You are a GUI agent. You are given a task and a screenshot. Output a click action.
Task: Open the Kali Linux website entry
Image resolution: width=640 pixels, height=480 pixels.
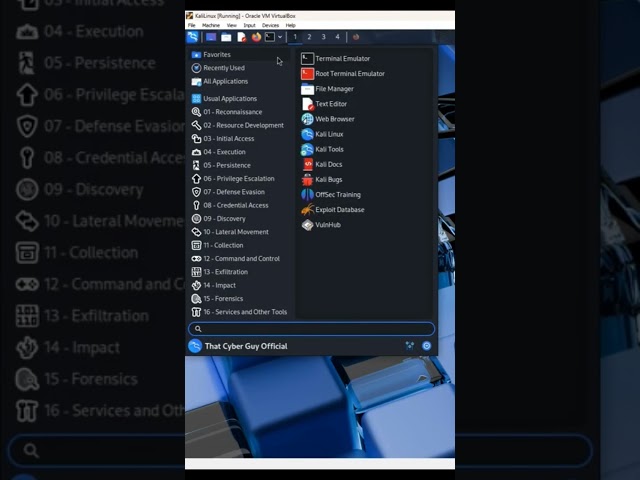pyautogui.click(x=365, y=134)
